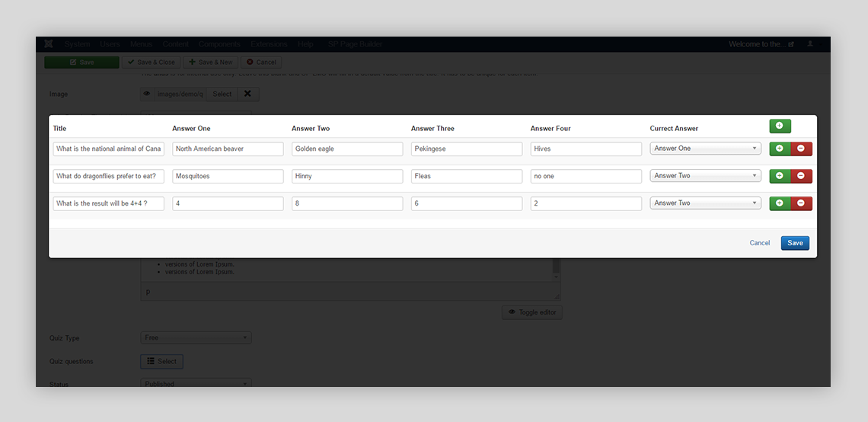868x422 pixels.
Task: Add a row after the 4+4 question
Action: (x=780, y=203)
